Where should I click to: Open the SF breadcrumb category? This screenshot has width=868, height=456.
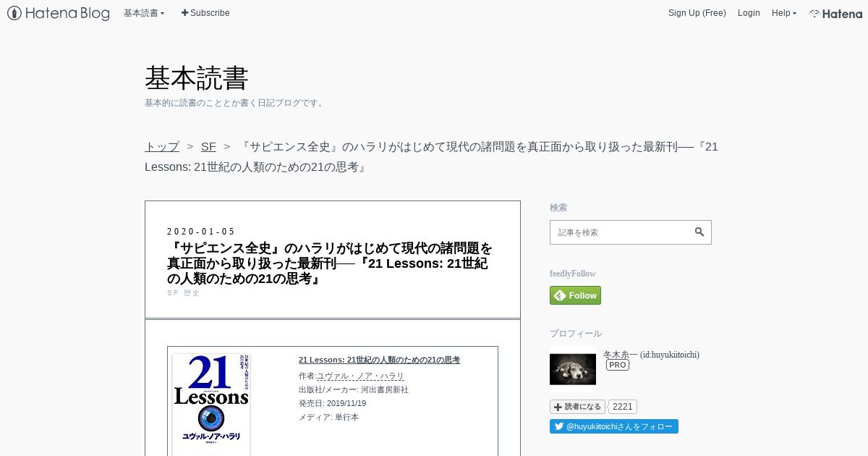[x=208, y=146]
